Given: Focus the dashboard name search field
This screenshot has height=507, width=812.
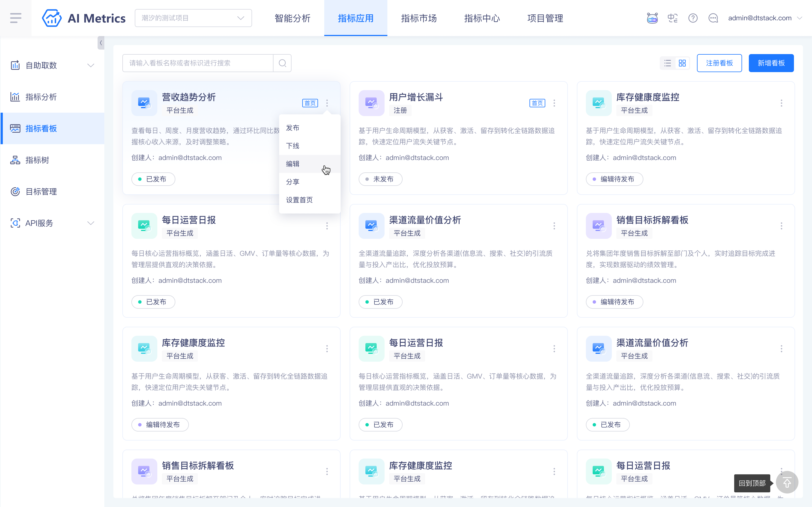Looking at the screenshot, I should click(x=198, y=63).
